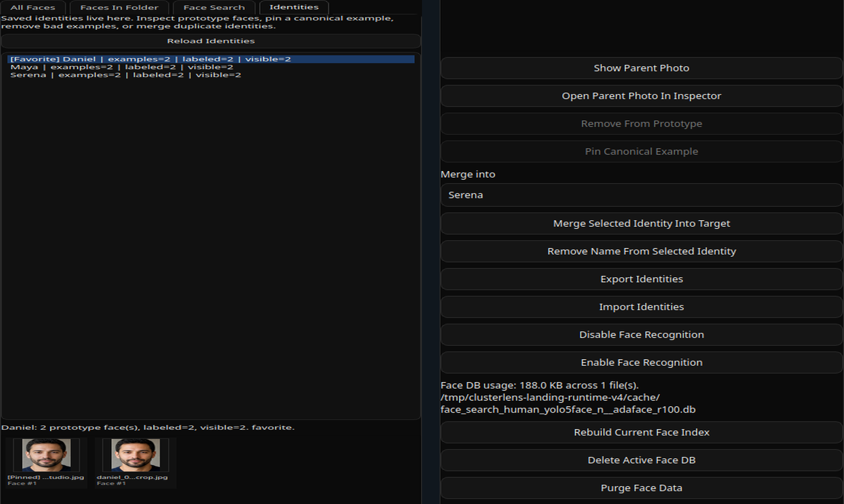Click Merge Selected Identity Into Target
This screenshot has width=844, height=504.
(x=641, y=223)
